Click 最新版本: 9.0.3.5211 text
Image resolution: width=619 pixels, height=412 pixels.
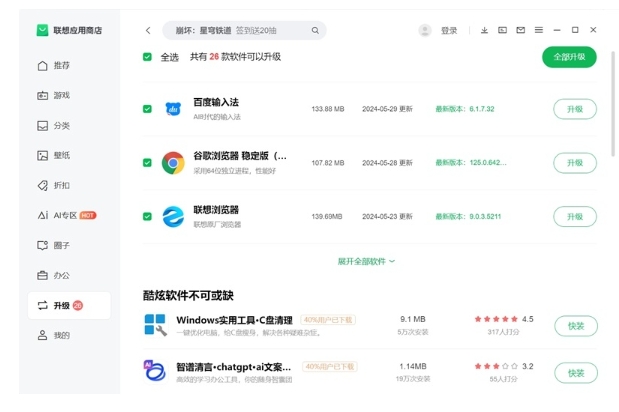468,217
